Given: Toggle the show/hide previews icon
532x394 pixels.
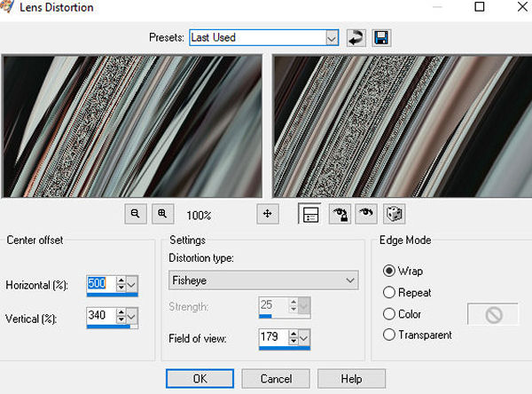Looking at the screenshot, I should pyautogui.click(x=309, y=214).
